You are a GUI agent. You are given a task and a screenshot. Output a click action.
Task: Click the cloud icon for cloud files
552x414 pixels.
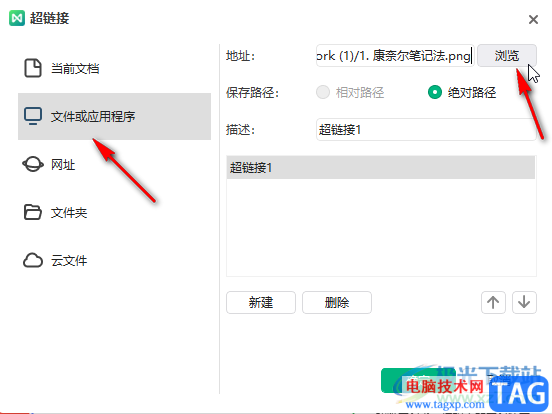[33, 261]
